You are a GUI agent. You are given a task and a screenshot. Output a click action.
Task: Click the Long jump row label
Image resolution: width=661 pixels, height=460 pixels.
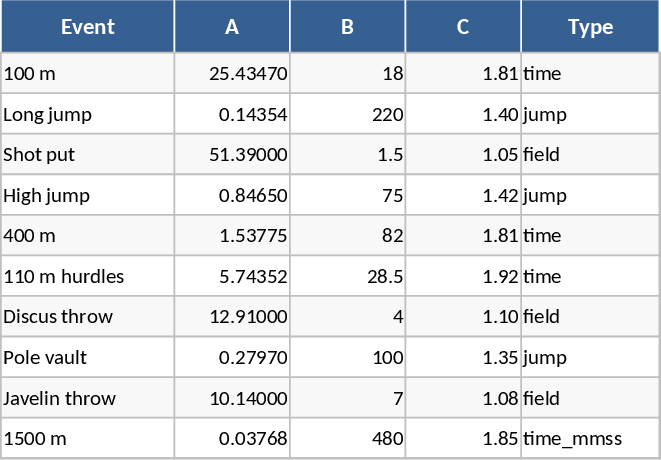(87, 114)
